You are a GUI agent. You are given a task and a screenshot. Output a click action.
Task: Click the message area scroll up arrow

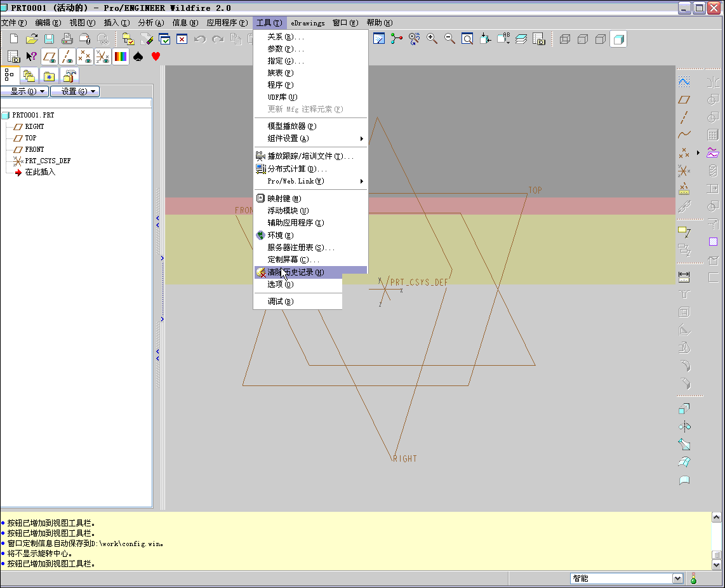716,518
